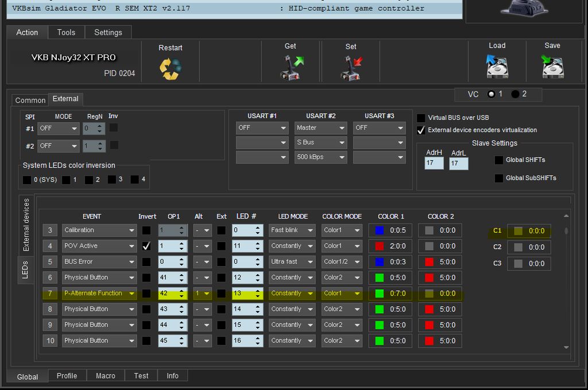Click red Color 1 swatch for POV Active
Viewport: 588px width, 390px height.
point(380,246)
